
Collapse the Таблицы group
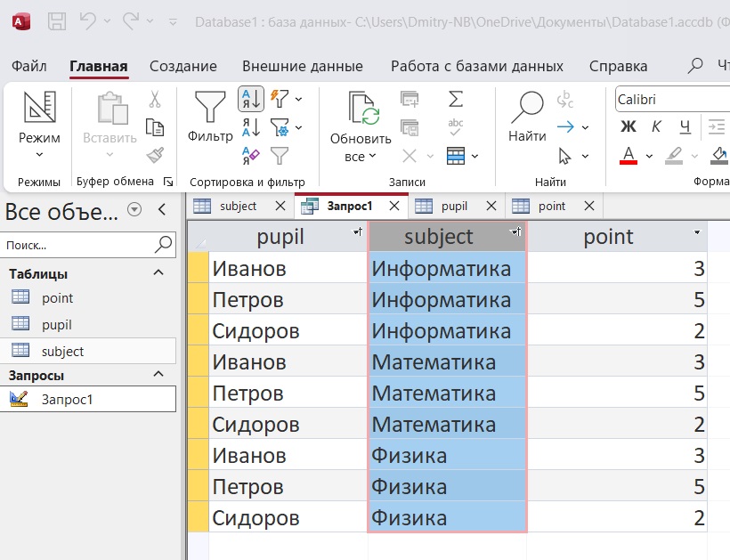(159, 273)
